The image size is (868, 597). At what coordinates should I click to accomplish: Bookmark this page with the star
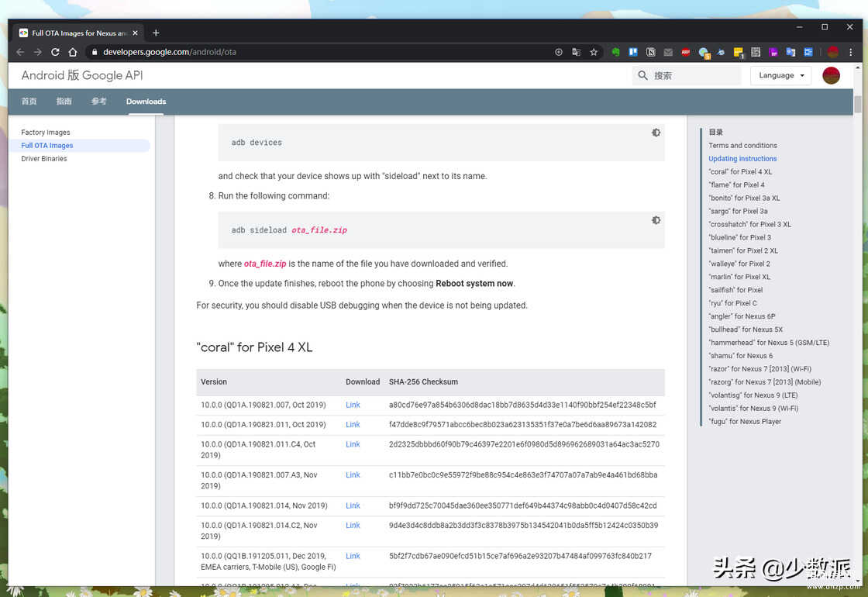point(594,52)
